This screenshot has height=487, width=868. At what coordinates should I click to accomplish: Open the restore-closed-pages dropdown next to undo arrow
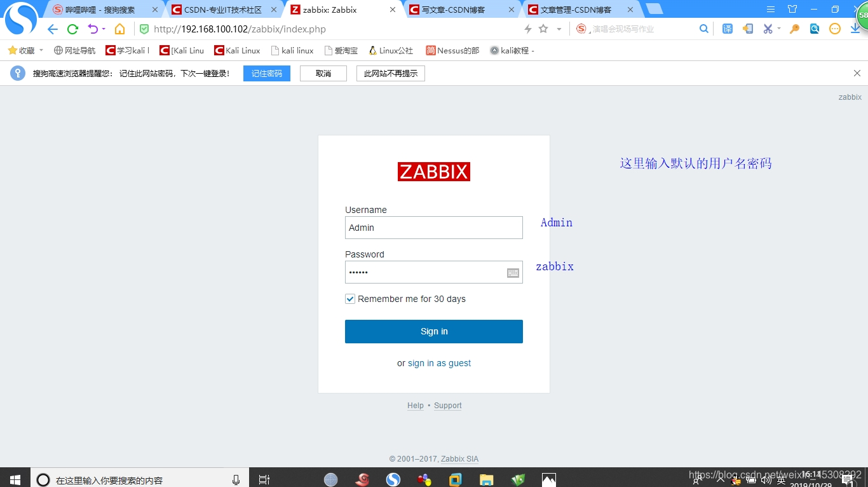[103, 29]
